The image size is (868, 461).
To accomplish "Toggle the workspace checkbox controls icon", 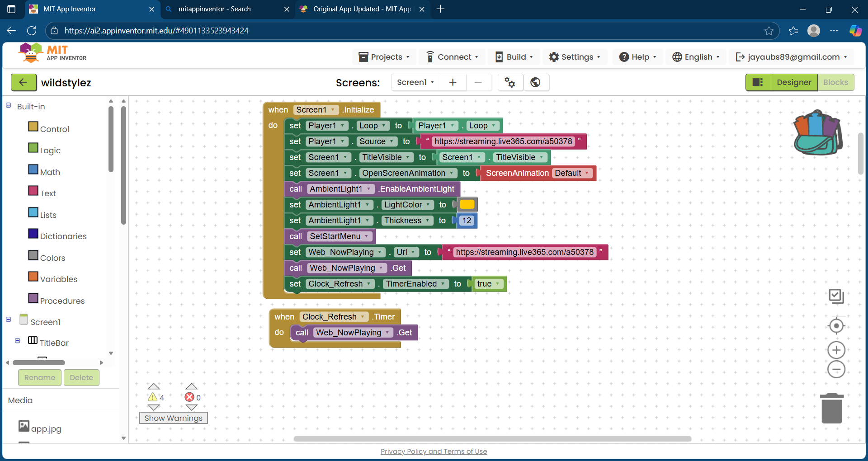I will 836,296.
